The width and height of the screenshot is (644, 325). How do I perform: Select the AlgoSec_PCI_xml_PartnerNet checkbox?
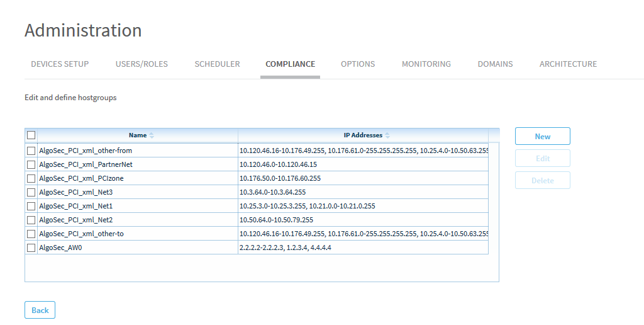pos(31,164)
